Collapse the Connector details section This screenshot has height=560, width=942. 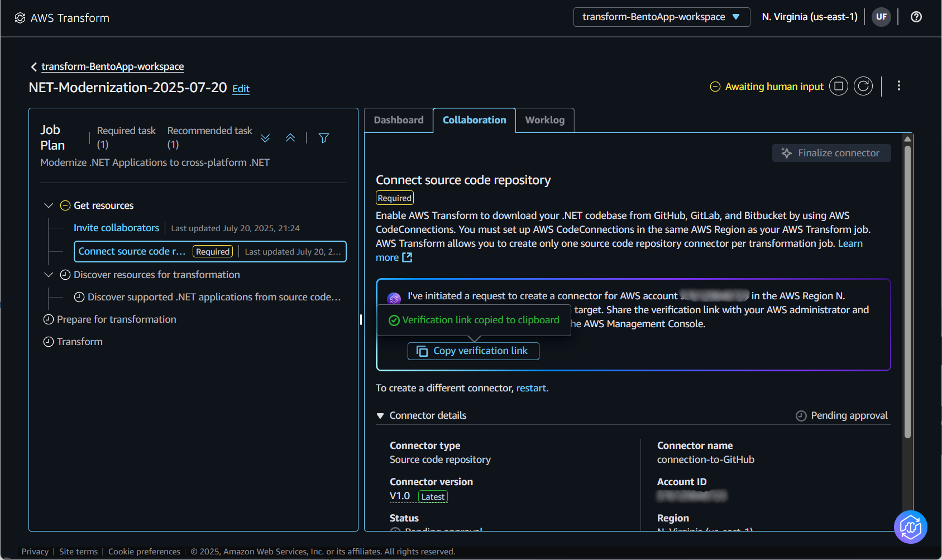pyautogui.click(x=380, y=416)
